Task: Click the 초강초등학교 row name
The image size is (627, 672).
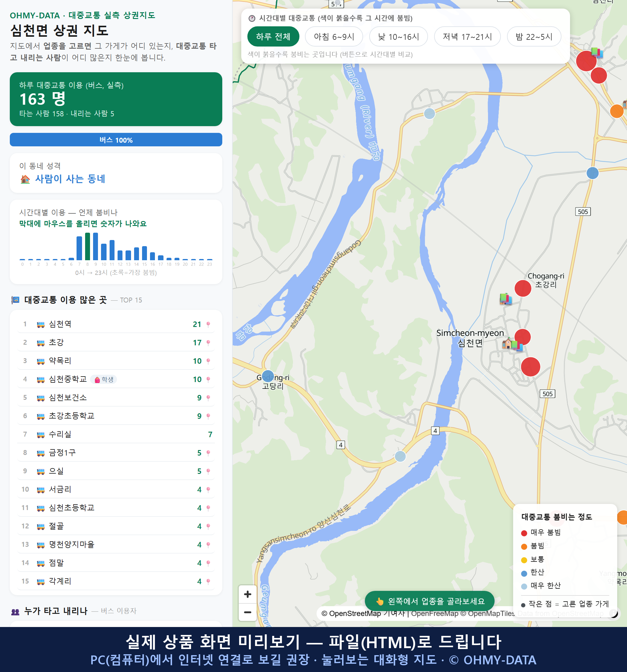Action: coord(72,416)
